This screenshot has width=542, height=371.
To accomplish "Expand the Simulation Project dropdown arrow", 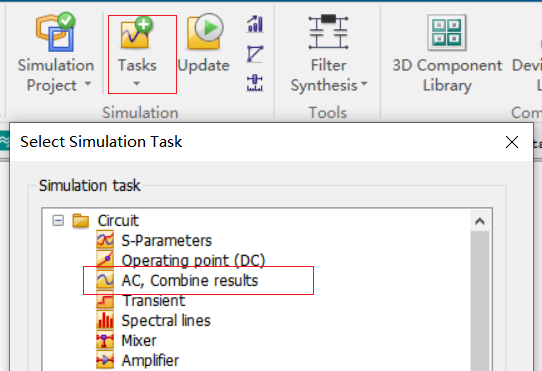I will 88,84.
